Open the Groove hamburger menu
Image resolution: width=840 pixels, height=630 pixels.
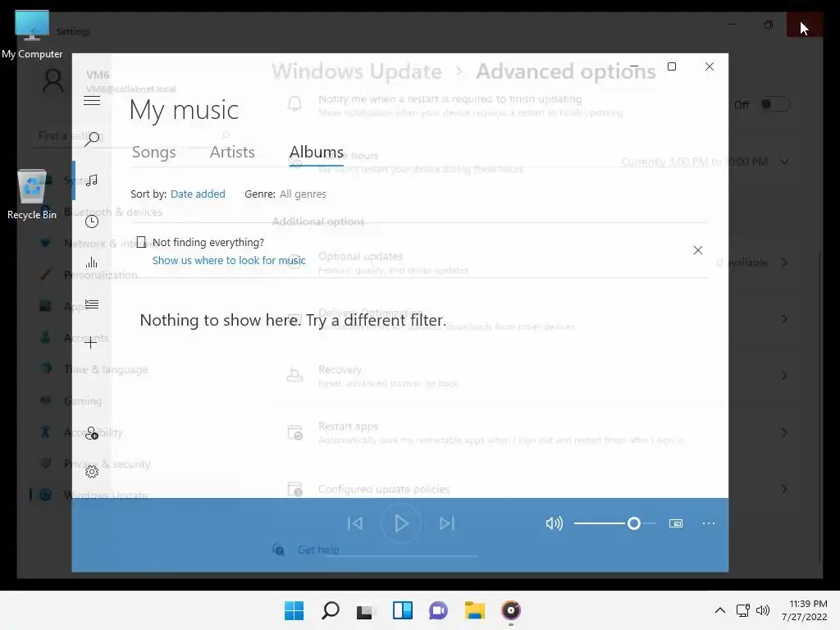[x=92, y=100]
